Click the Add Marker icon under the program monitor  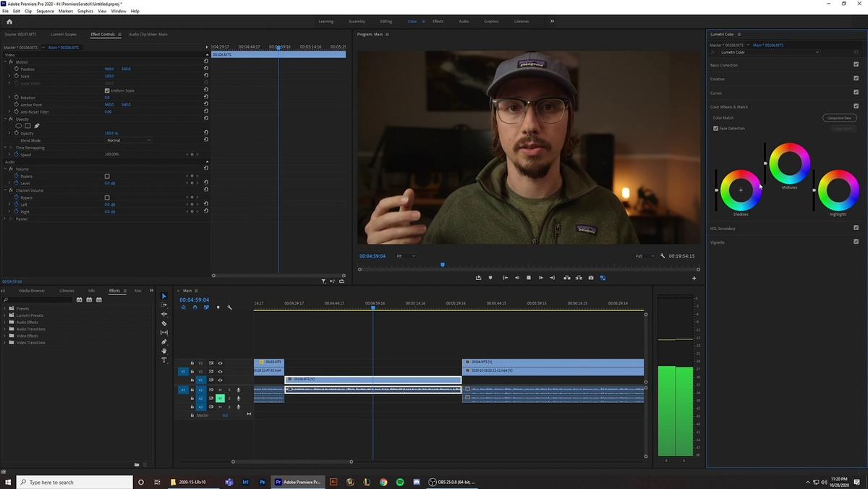pyautogui.click(x=490, y=278)
